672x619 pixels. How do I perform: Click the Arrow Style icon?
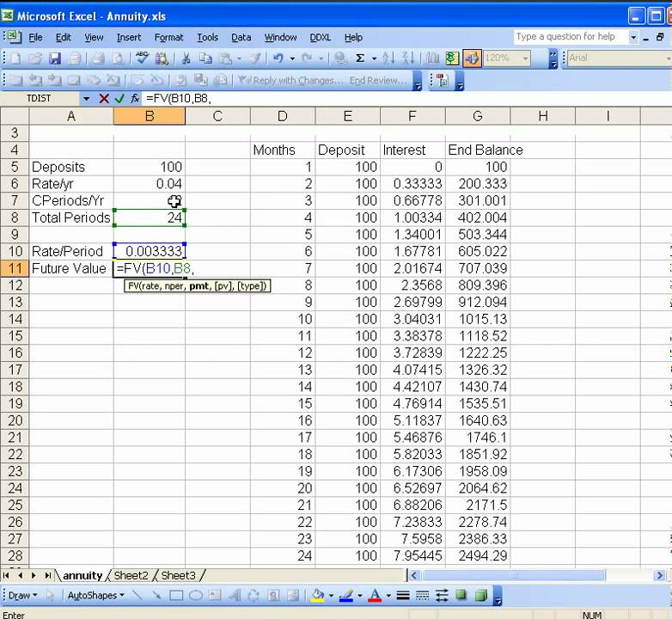442,595
